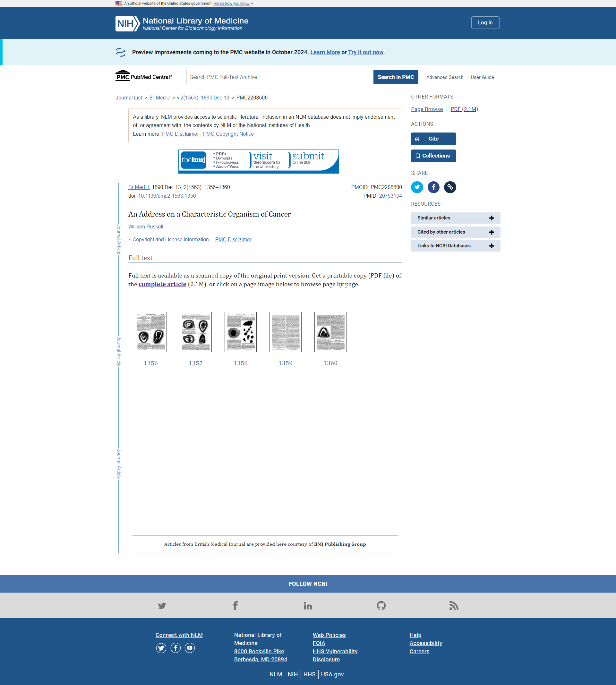Open NLM link in bottom footer row
Screen dimensions: 616x685
click(276, 674)
